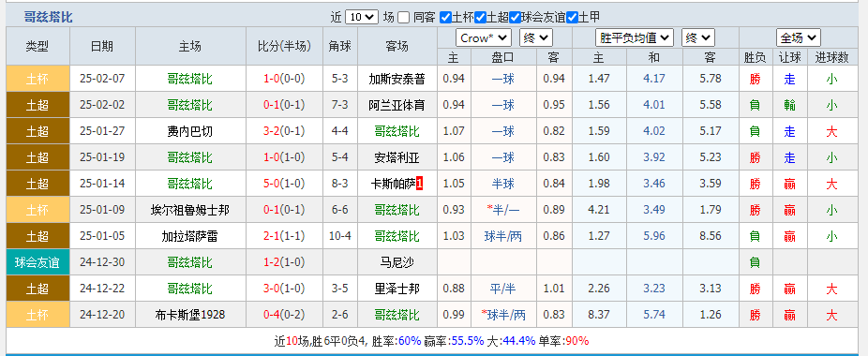Click the 8-3 corner count
This screenshot has width=868, height=356.
click(340, 184)
